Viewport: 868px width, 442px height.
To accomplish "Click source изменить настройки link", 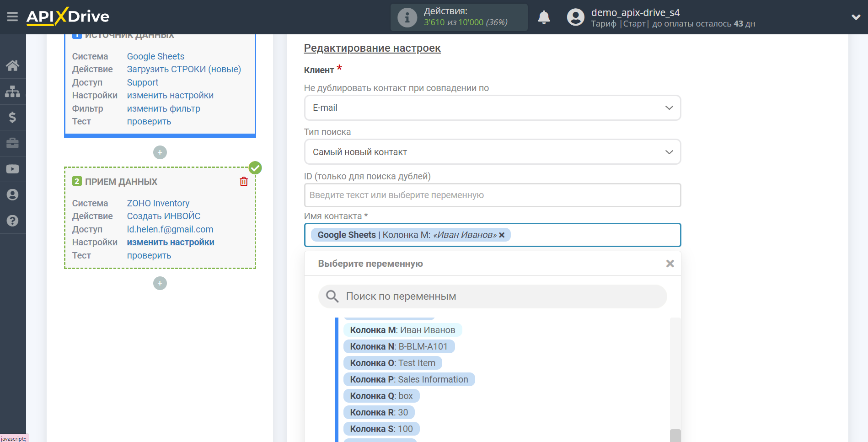I will pos(170,95).
